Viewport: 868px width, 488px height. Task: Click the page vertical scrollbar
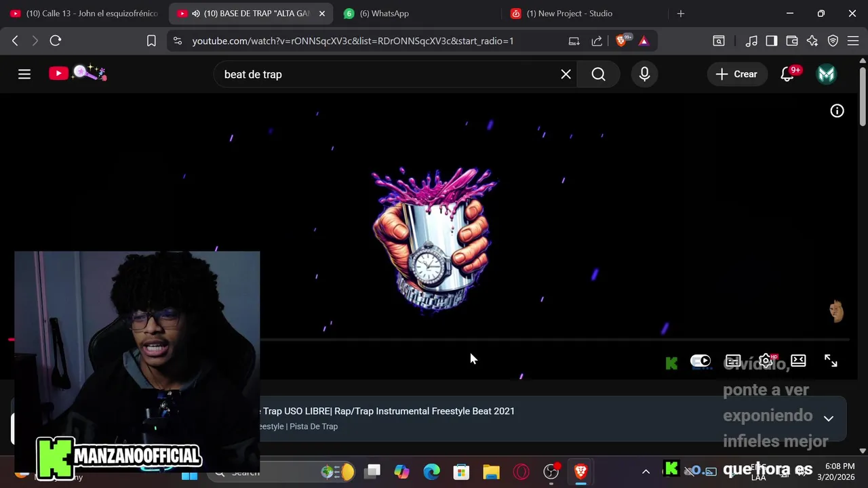[x=863, y=96]
